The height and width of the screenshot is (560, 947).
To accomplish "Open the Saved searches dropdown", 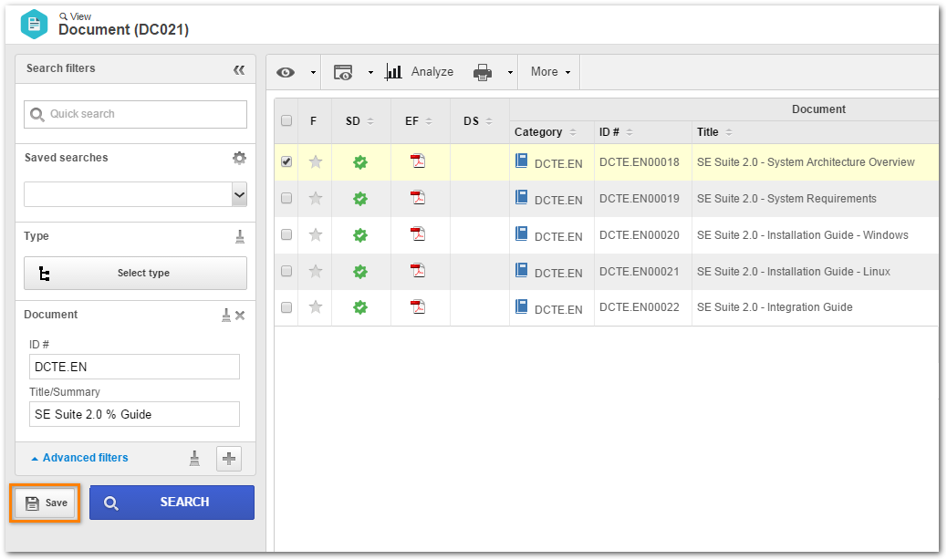I will pyautogui.click(x=240, y=194).
